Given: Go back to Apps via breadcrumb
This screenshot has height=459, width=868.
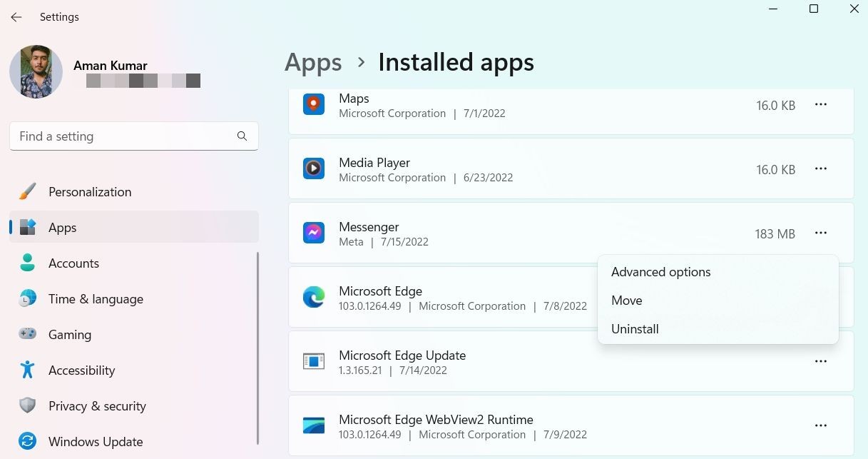Looking at the screenshot, I should pos(314,63).
